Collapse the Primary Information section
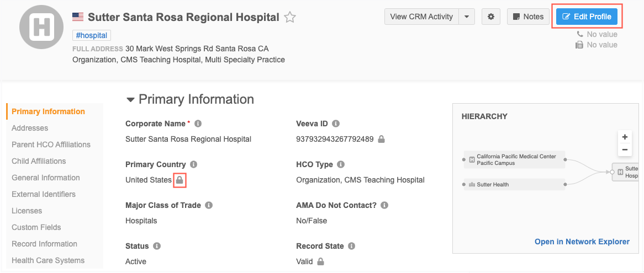 (130, 100)
